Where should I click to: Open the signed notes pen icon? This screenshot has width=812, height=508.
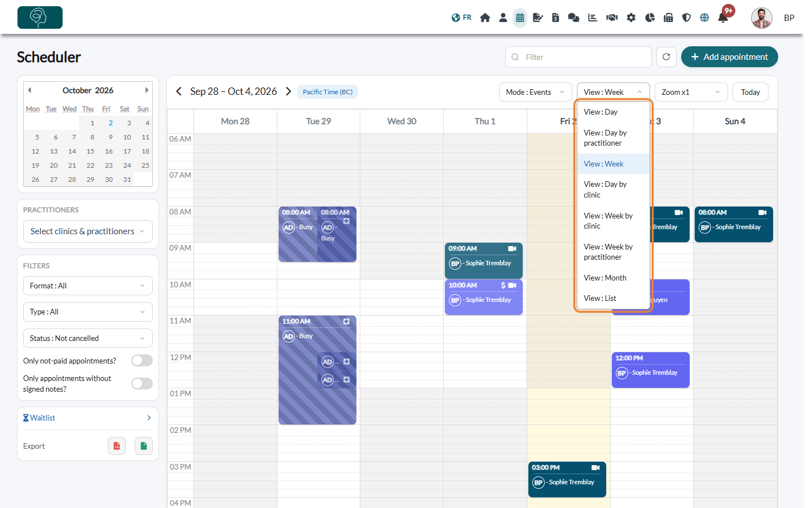coord(538,17)
